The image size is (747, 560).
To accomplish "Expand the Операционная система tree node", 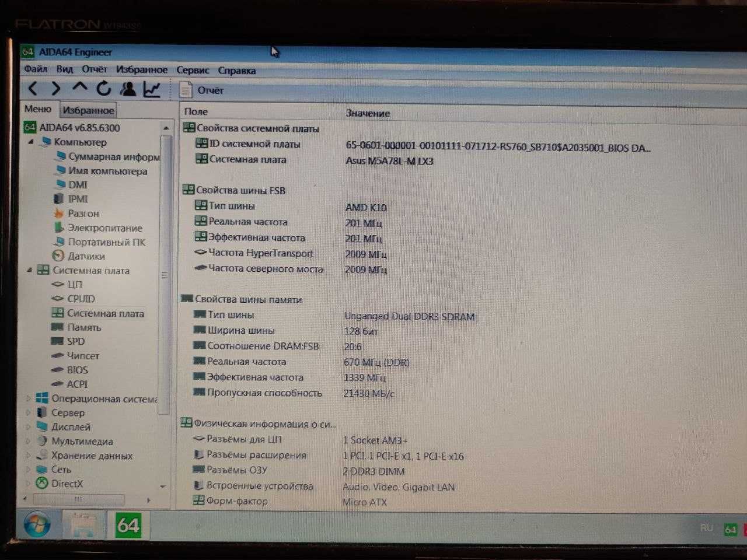I will coord(29,398).
